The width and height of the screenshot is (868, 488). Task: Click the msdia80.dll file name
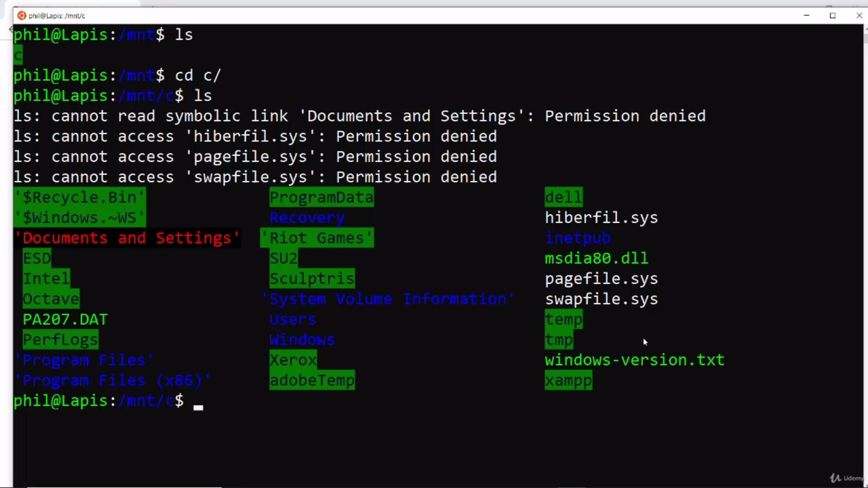click(596, 258)
